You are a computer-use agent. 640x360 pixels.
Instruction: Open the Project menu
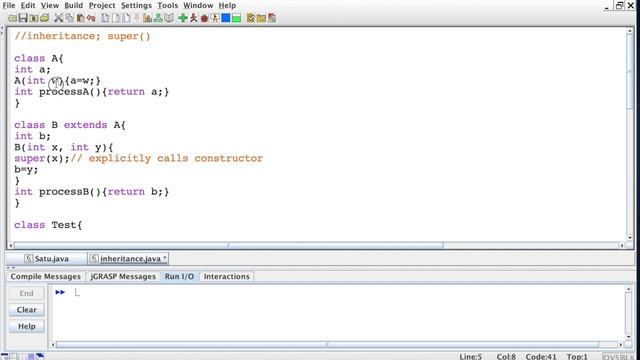[102, 5]
